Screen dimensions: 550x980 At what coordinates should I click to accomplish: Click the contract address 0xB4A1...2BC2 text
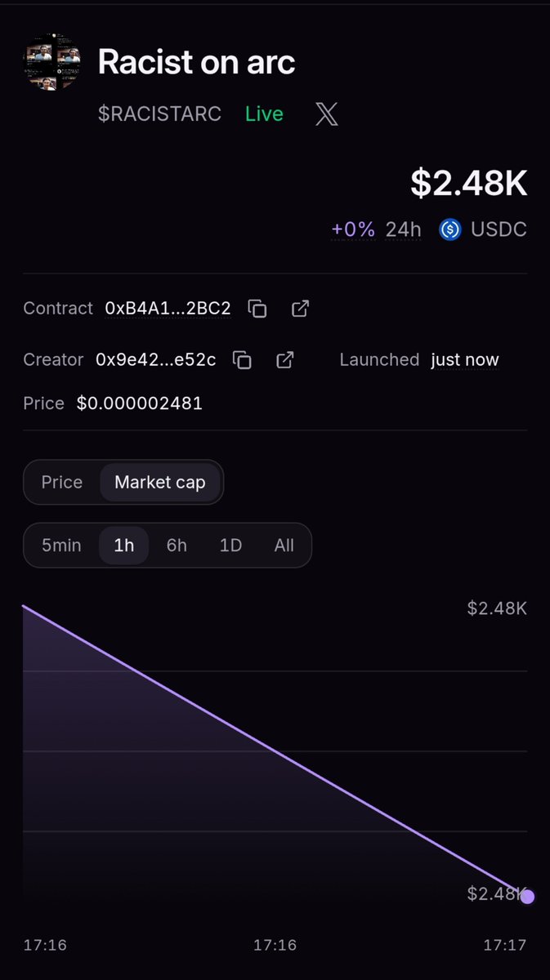click(168, 309)
